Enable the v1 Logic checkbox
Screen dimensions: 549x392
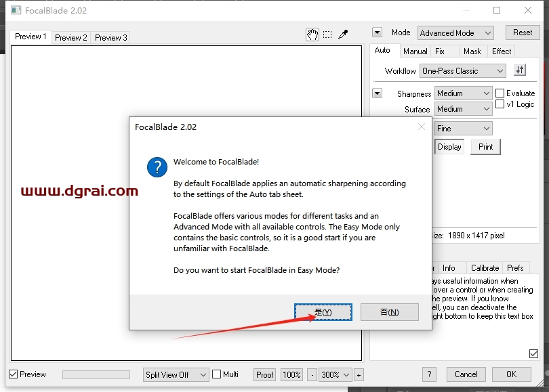[500, 104]
